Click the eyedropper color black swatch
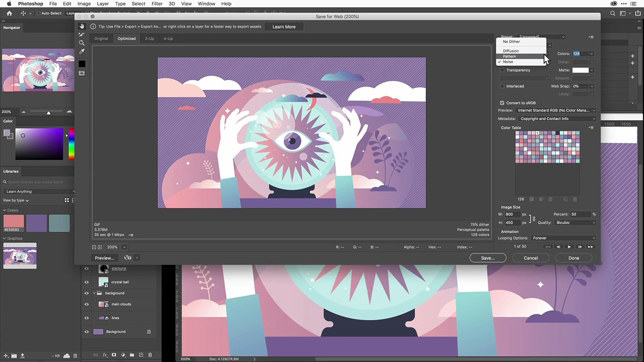Image resolution: width=644 pixels, height=362 pixels. tap(82, 64)
